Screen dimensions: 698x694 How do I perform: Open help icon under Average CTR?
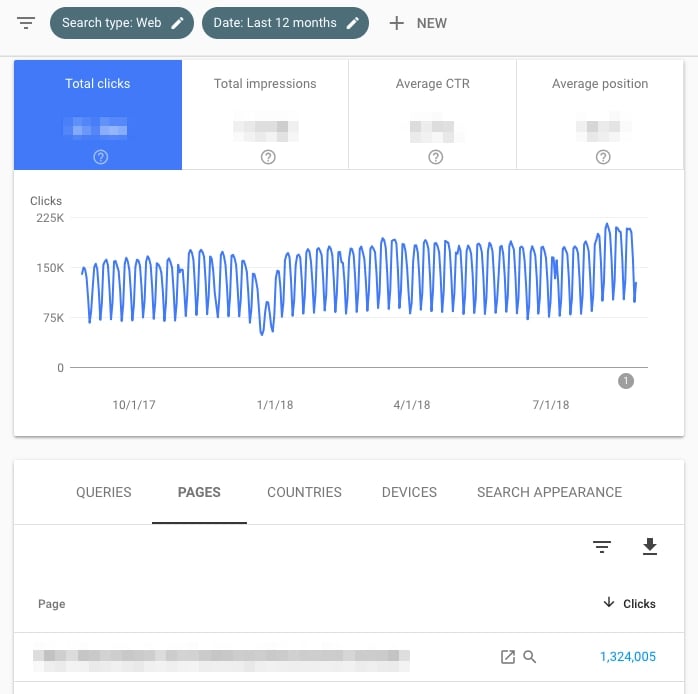coord(435,157)
